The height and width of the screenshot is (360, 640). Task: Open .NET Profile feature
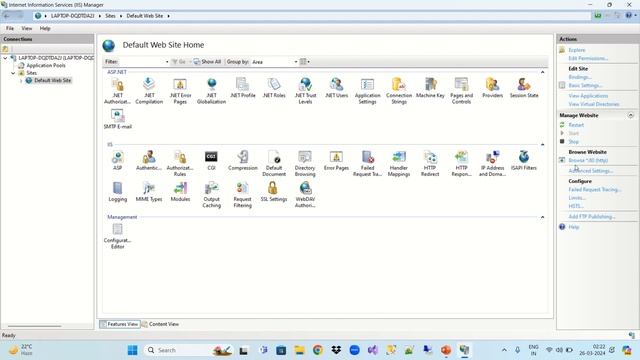pyautogui.click(x=242, y=88)
